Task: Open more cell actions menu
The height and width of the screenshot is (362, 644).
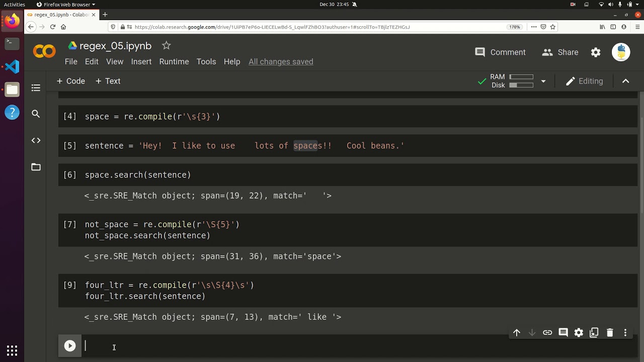Action: (x=625, y=332)
